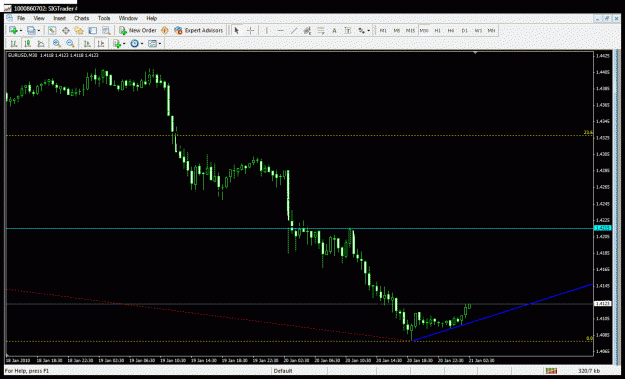Open the Window menu

tap(128, 18)
